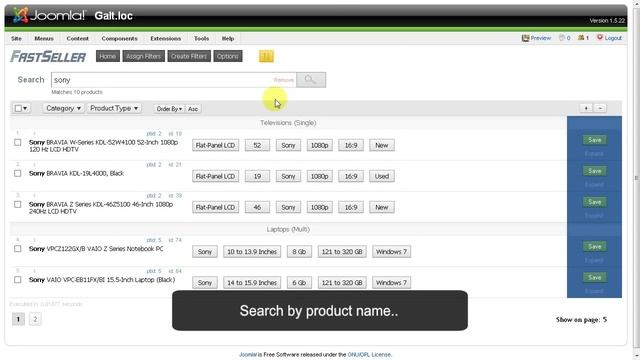This screenshot has width=640, height=360.
Task: Click the minus collapse-all button
Action: point(600,108)
